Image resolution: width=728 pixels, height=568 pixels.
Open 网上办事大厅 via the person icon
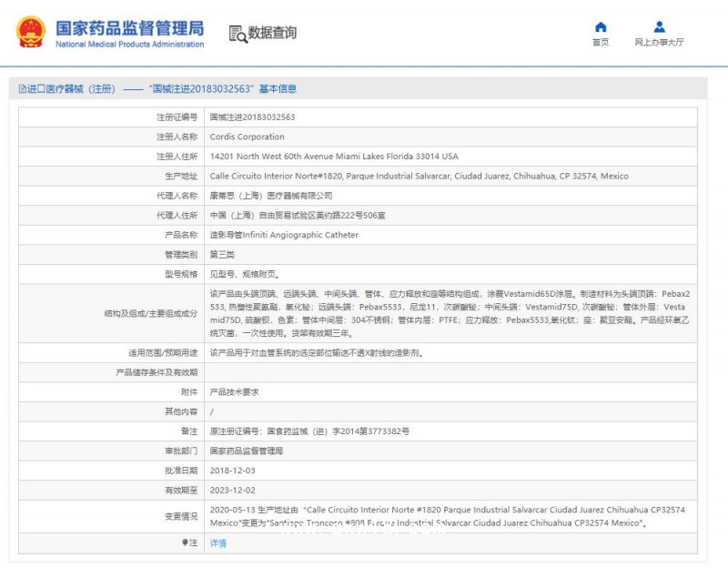[659, 26]
